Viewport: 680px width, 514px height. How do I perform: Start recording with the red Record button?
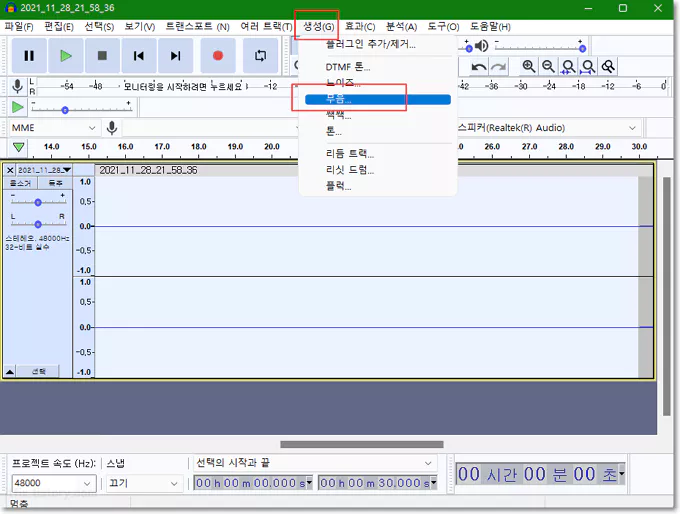point(218,56)
